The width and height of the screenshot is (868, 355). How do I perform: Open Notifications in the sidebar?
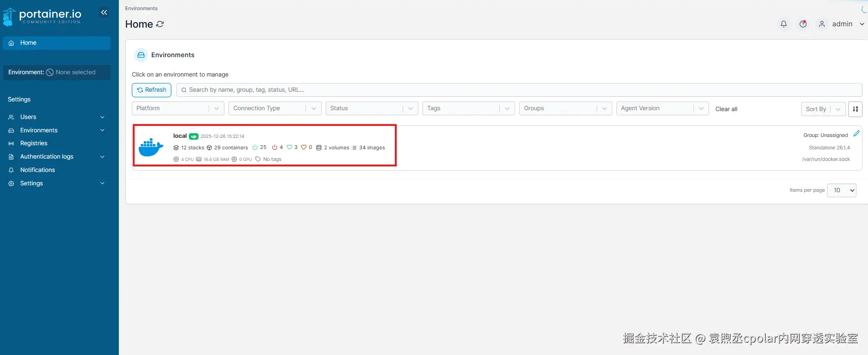click(x=57, y=170)
